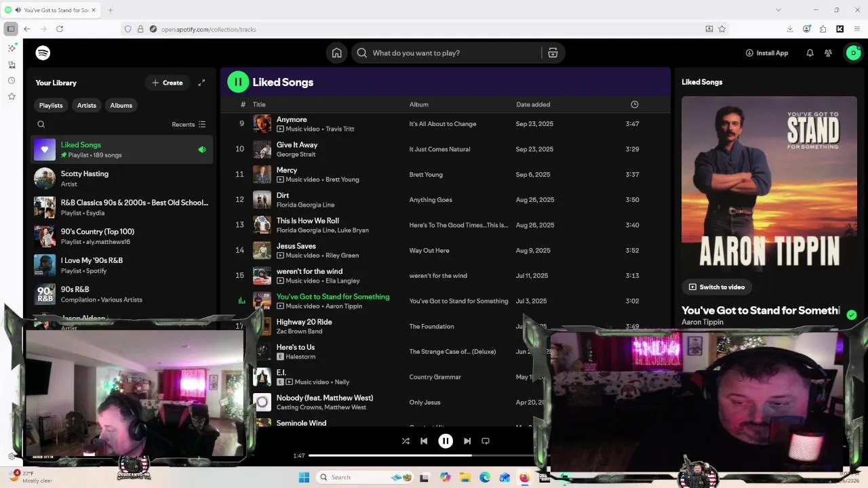Open browser extensions puzzle icon
The image size is (868, 488).
823,29
